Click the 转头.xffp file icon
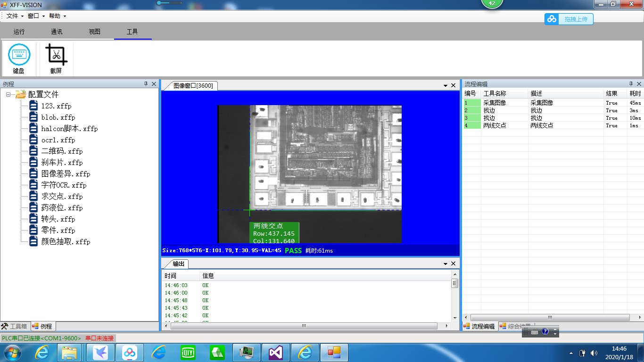The width and height of the screenshot is (644, 362). (x=33, y=219)
